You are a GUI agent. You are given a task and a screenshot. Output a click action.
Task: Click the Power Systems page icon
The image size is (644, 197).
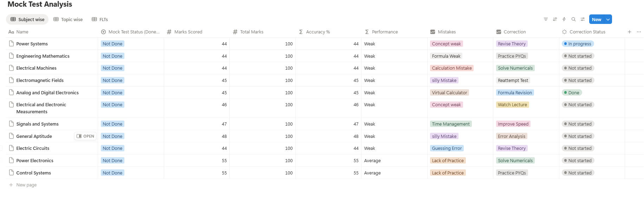coord(11,44)
